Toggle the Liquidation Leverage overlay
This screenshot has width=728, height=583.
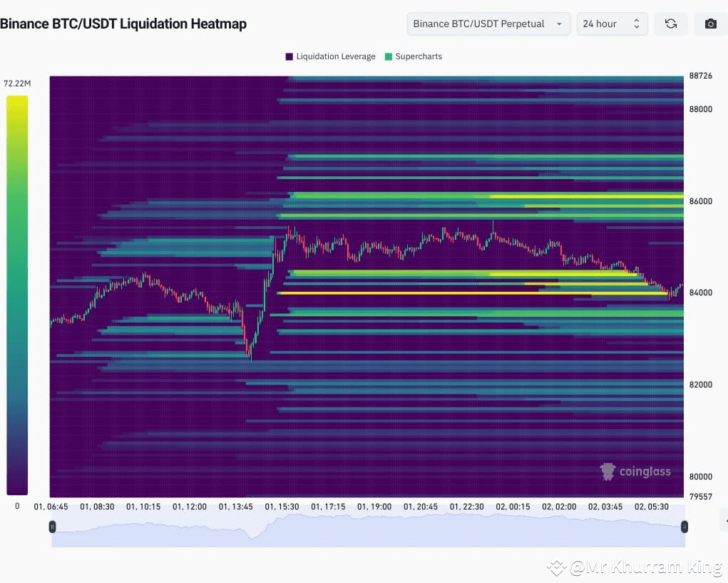(x=329, y=56)
